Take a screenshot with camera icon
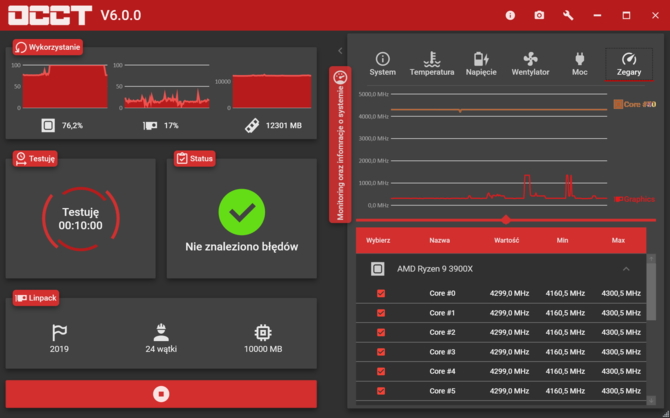Image resolution: width=670 pixels, height=418 pixels. coord(539,15)
